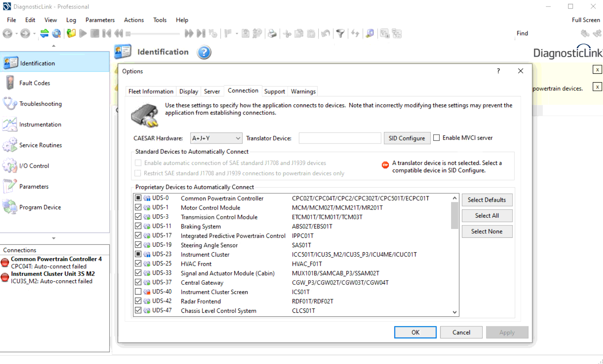Collapse the sidebar using the bottom chevron

click(54, 238)
